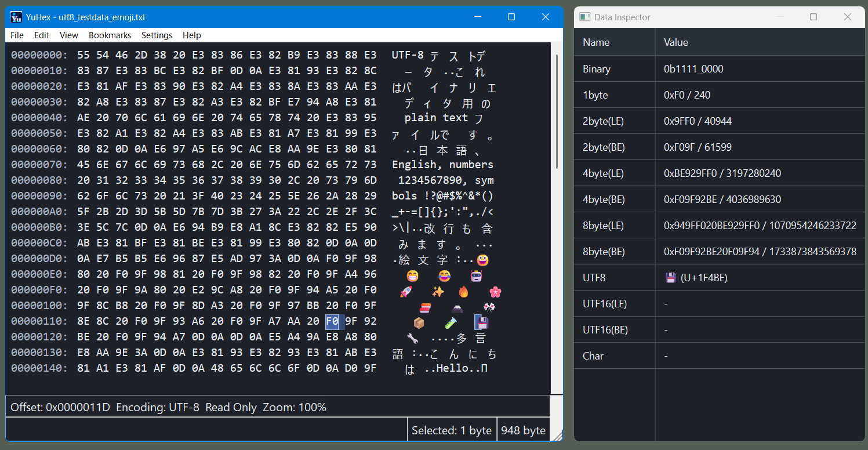Select the fire emoji in the text pane
Image resolution: width=868 pixels, height=450 pixels.
(x=463, y=292)
